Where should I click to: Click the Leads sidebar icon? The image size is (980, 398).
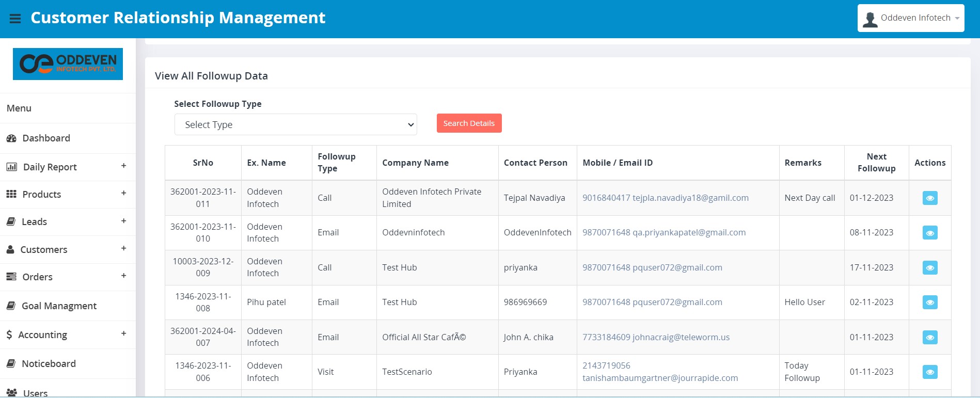11,221
